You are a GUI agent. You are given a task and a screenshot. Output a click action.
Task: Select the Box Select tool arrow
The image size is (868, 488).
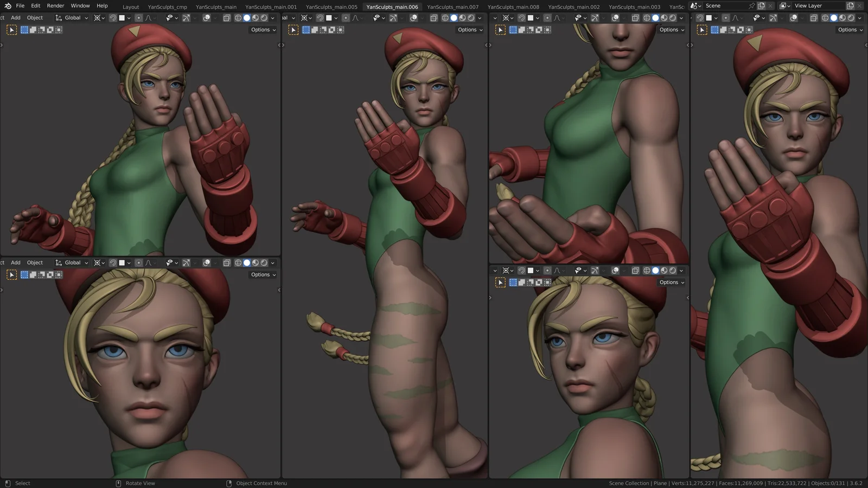pos(11,30)
